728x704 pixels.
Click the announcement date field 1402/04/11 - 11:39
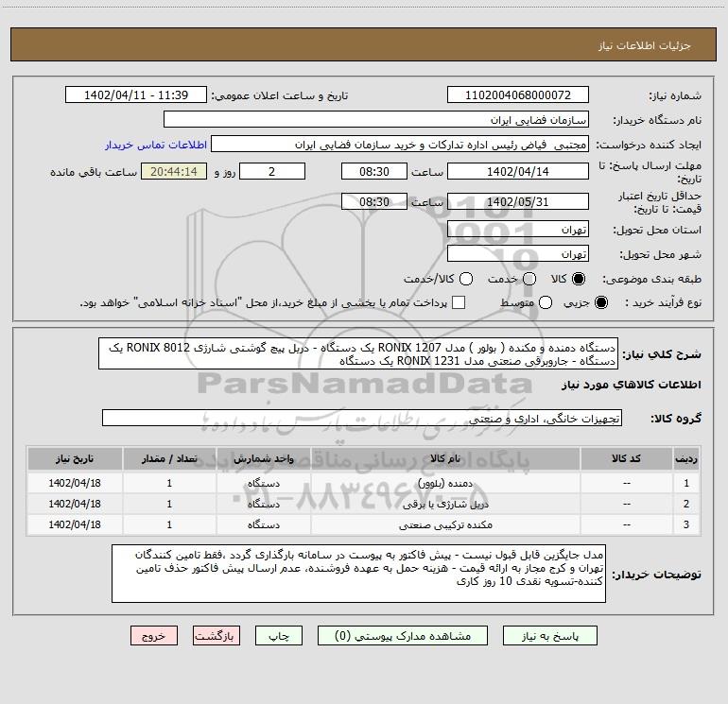pyautogui.click(x=136, y=95)
